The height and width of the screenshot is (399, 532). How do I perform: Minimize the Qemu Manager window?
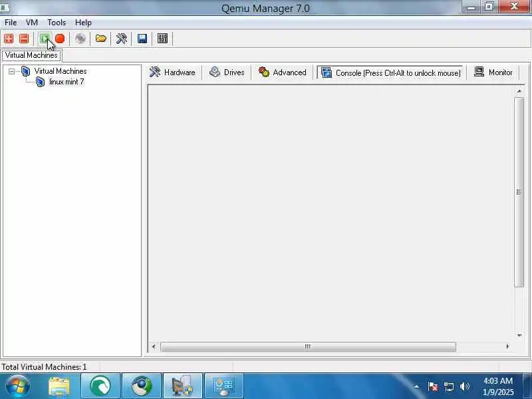coord(471,7)
